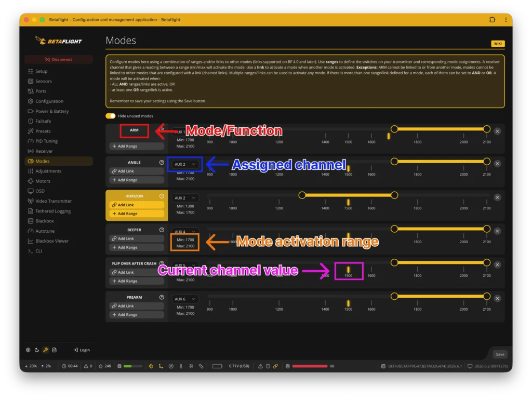
Task: Click Add Range under FLIP OVER AFTER CRASH
Action: 137,281
